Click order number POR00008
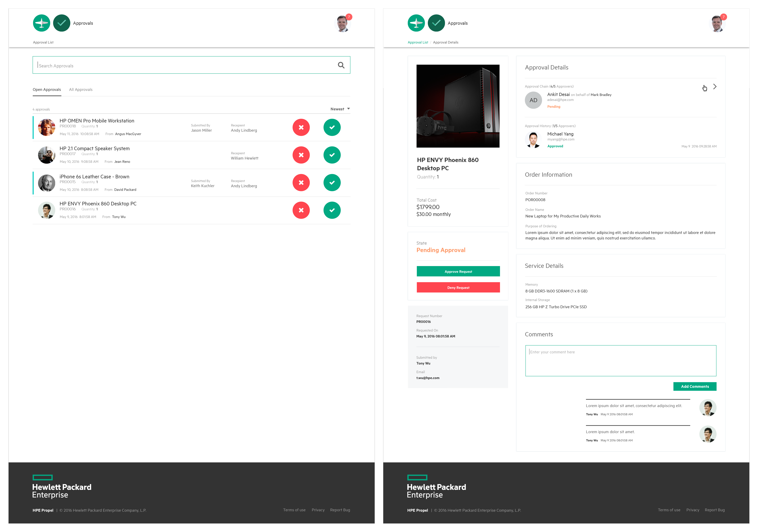 535,200
